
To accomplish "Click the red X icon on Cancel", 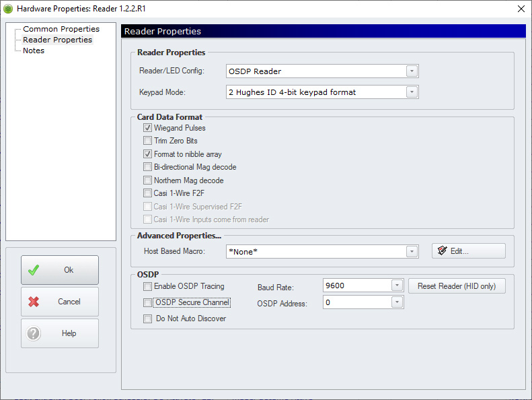I will tap(34, 302).
